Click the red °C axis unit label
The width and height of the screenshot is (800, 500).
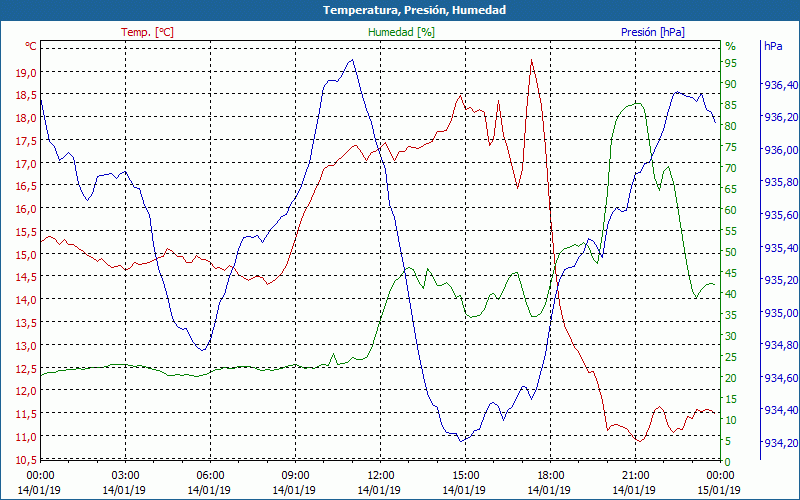coord(31,46)
